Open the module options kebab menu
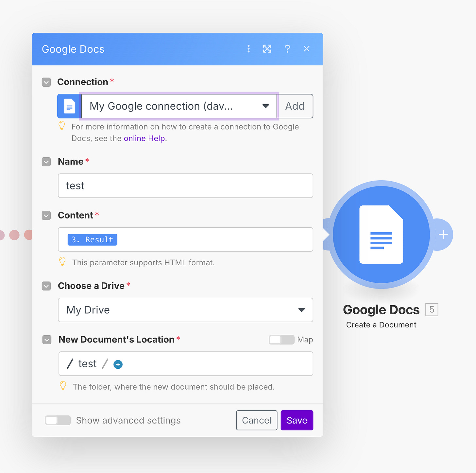The height and width of the screenshot is (473, 476). (249, 49)
